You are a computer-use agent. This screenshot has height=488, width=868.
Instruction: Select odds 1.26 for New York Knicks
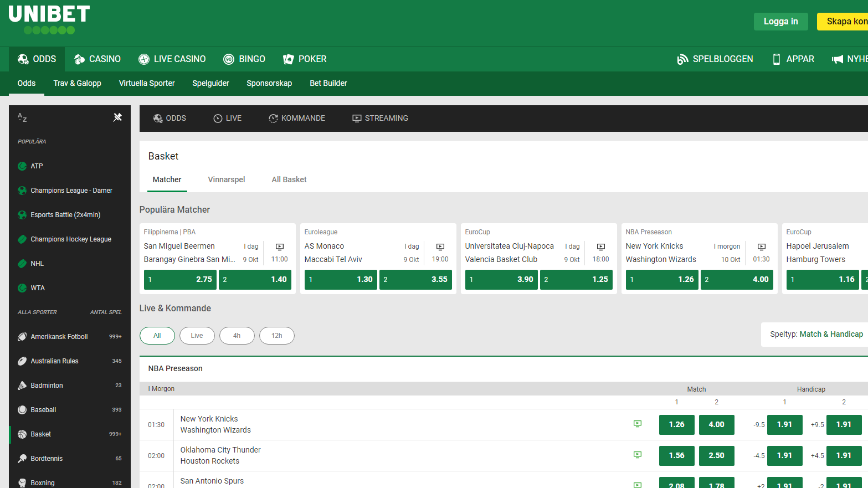click(676, 424)
